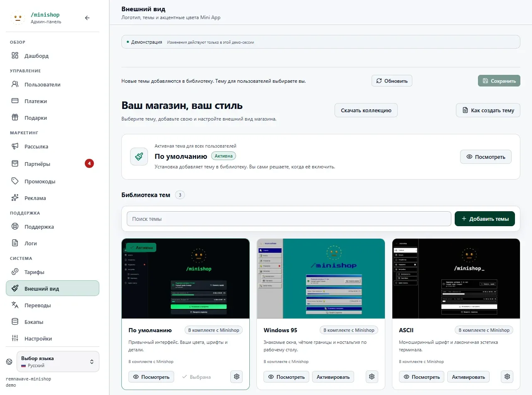Click Добавить темы button

(485, 219)
